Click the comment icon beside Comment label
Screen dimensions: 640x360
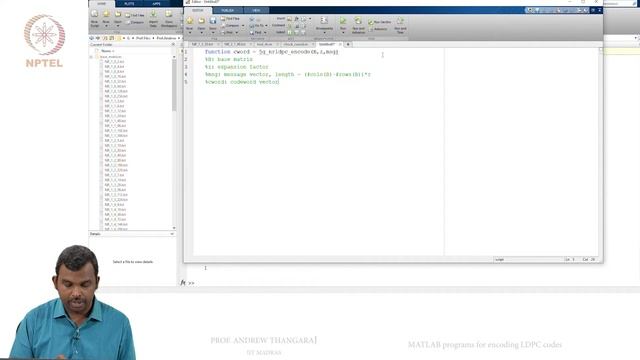289,26
